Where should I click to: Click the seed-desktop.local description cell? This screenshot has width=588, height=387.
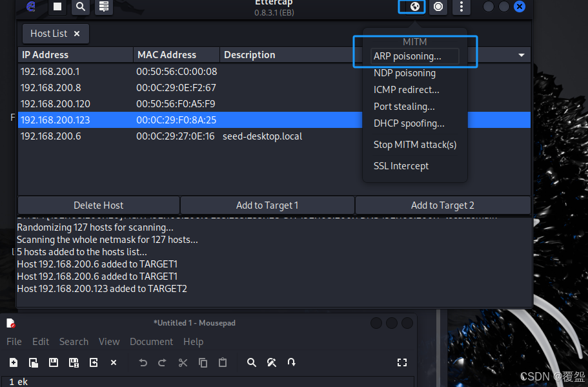(263, 136)
